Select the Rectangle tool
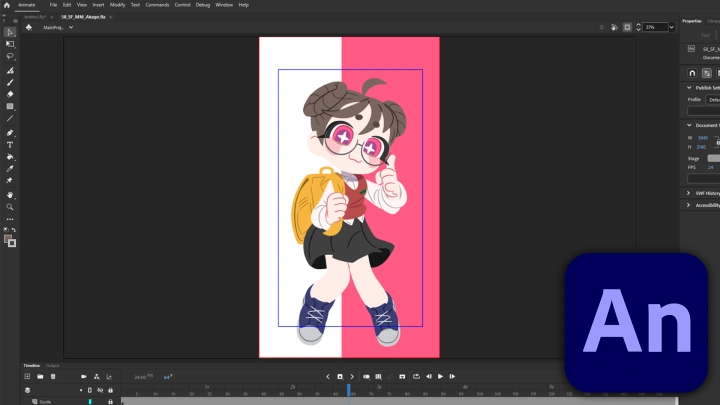Viewport: 720px width, 405px height. (10, 106)
